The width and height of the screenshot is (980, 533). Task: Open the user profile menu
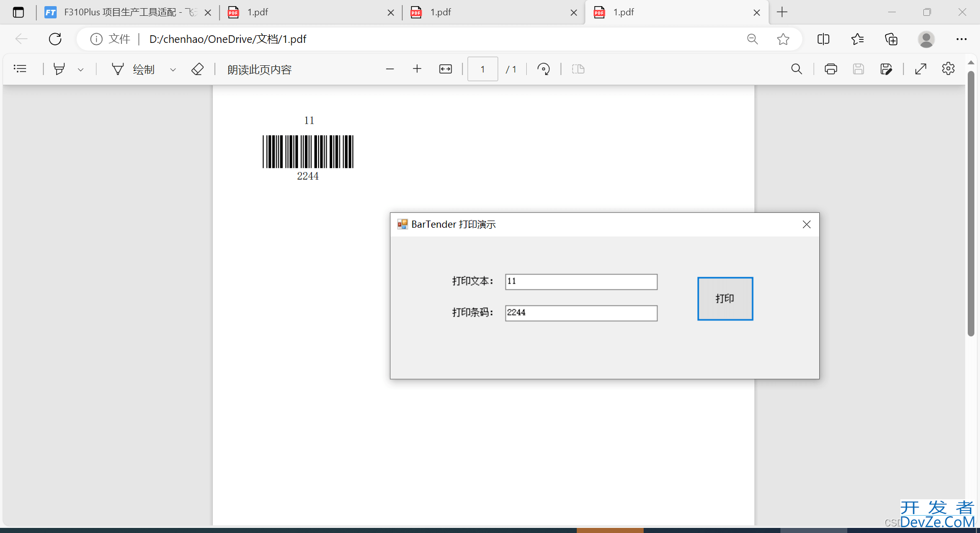click(x=926, y=39)
